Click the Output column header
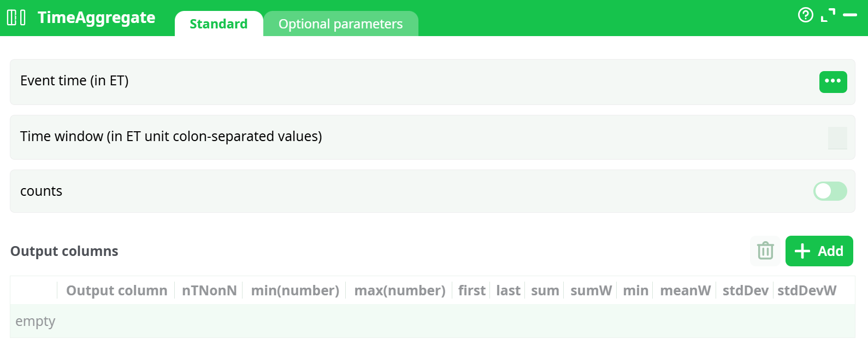 click(116, 290)
